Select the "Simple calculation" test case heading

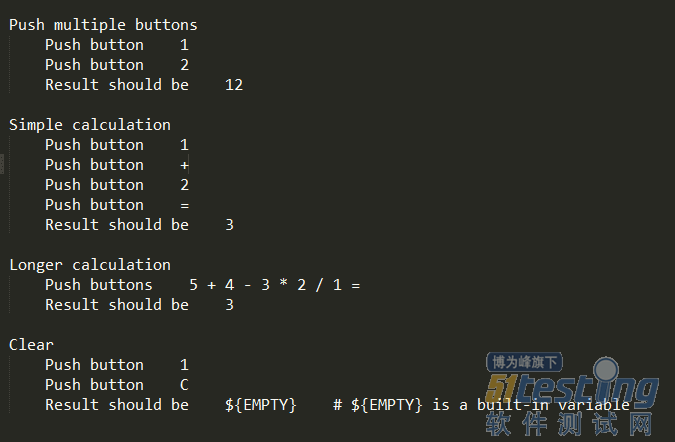pyautogui.click(x=90, y=125)
